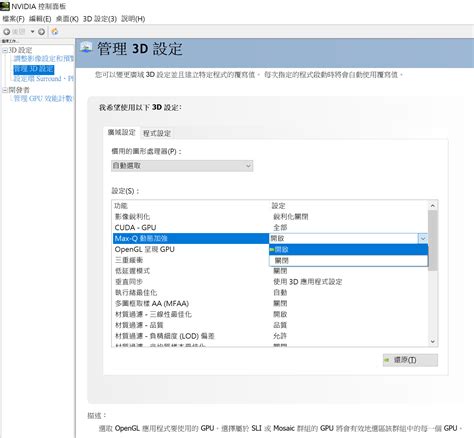Viewport: 474px width, 438px height.
Task: Open the 編輯(E) menu
Action: (40, 19)
